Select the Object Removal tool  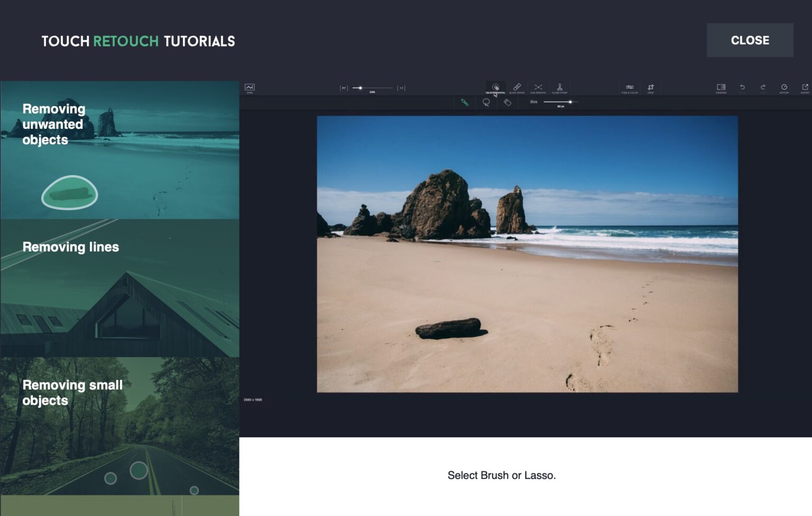495,88
